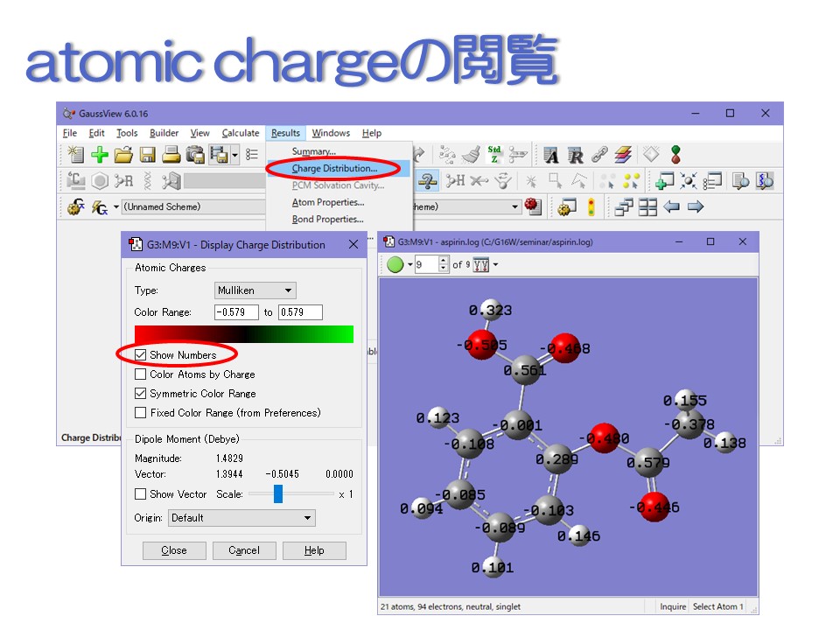Click the Color Range maximum 0.579 field
Image resolution: width=840 pixels, height=630 pixels.
pyautogui.click(x=300, y=312)
